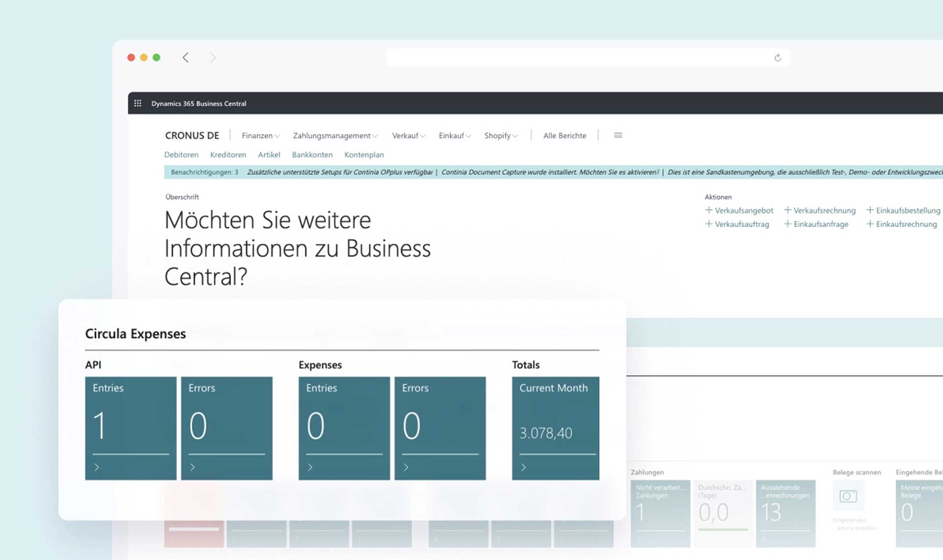Image resolution: width=943 pixels, height=560 pixels.
Task: Click the Circula Expenses heading
Action: click(x=136, y=334)
